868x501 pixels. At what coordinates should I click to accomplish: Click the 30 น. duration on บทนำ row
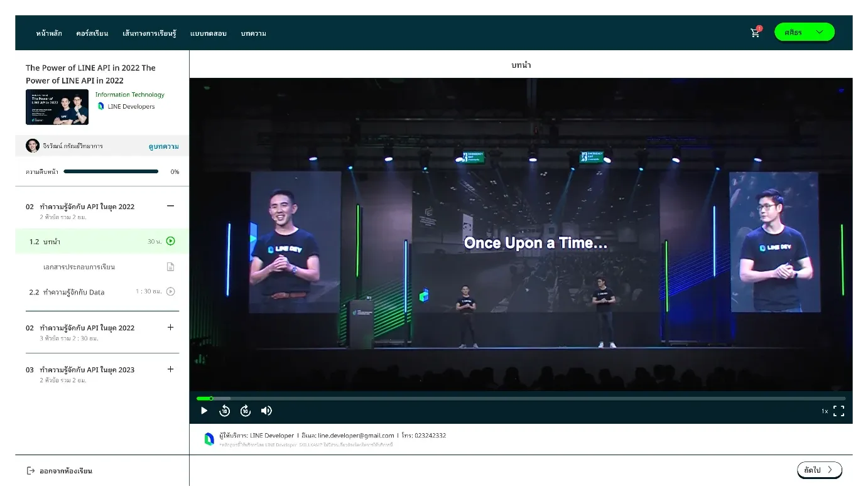155,242
